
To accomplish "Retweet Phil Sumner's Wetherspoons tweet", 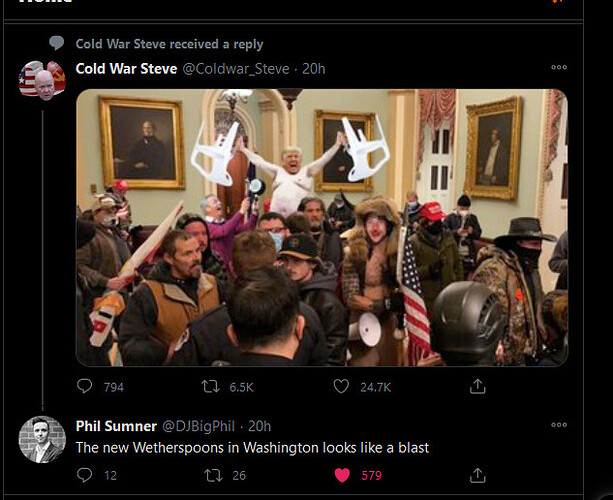I will tap(211, 475).
